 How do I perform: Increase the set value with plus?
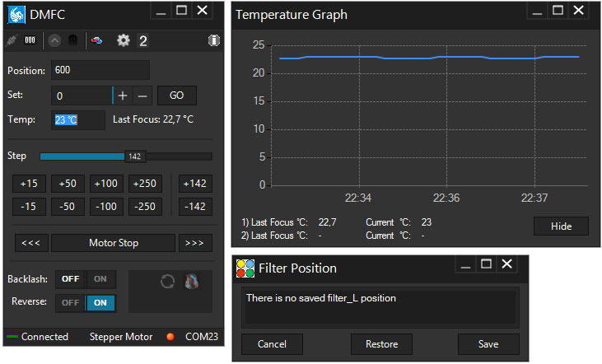123,96
